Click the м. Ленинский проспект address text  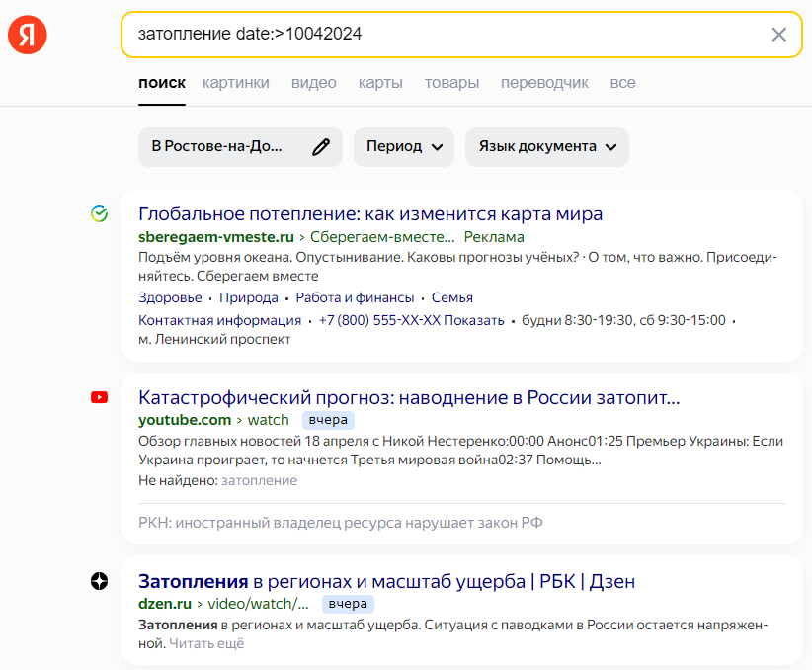click(214, 339)
